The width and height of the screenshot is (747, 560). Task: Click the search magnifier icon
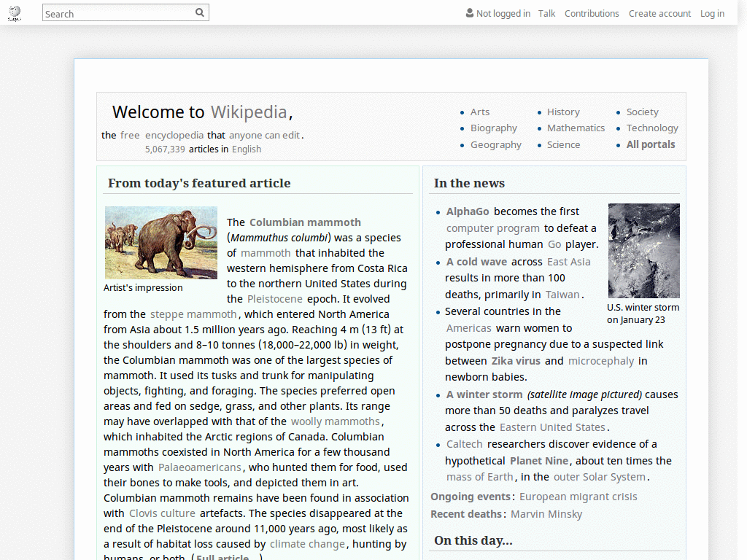(x=199, y=12)
